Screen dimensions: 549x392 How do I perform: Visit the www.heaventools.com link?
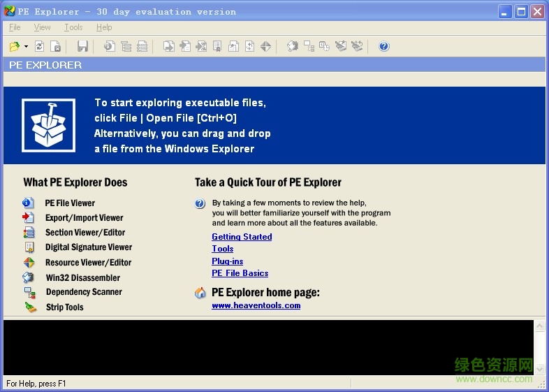coord(256,305)
